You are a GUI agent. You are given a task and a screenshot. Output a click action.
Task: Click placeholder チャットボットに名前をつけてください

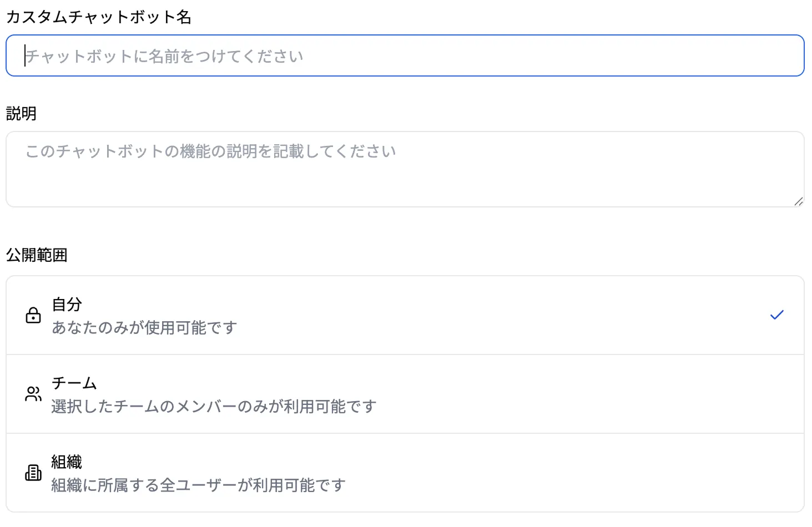point(164,56)
